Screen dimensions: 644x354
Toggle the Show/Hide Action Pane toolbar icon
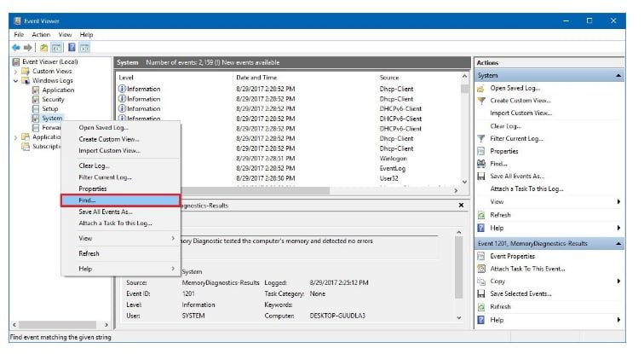[x=84, y=48]
